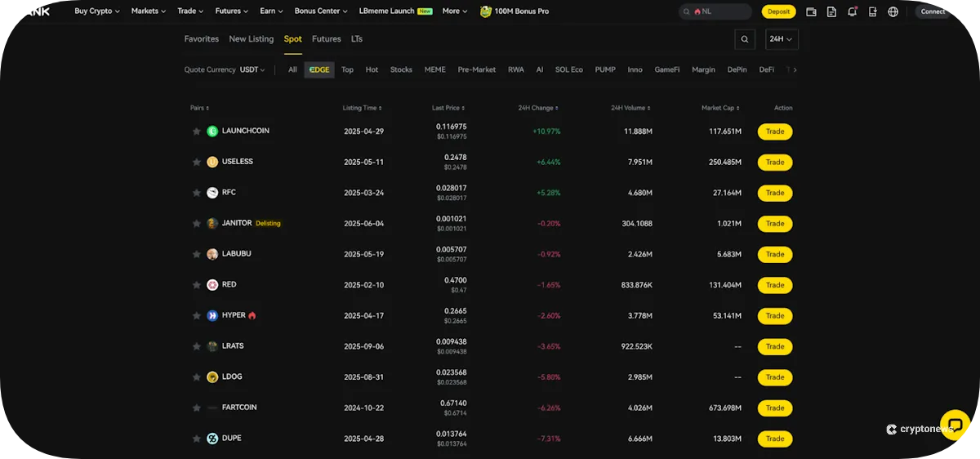The image size is (980, 459).
Task: Click the app download phone icon
Action: click(x=872, y=12)
